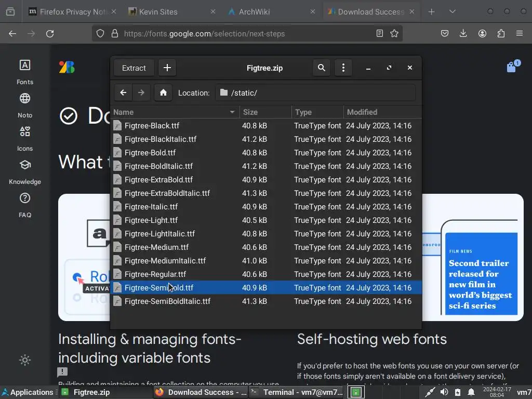Open Knowledge section in Google Fonts sidebar

point(25,172)
